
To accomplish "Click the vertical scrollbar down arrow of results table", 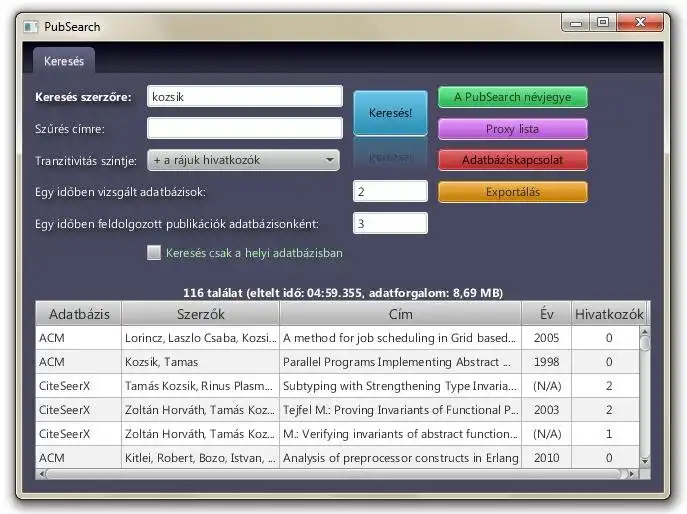I will tap(645, 461).
